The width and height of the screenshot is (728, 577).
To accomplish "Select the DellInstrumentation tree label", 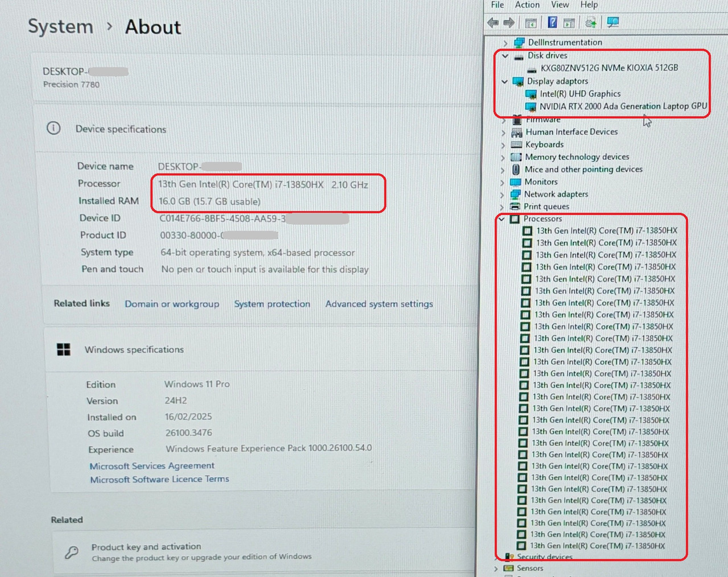I will coord(565,43).
